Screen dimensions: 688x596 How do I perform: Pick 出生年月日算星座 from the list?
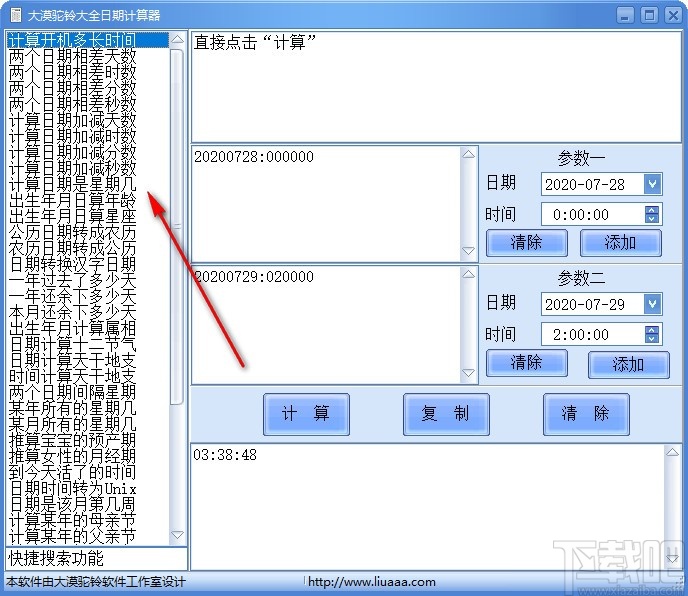(88, 216)
